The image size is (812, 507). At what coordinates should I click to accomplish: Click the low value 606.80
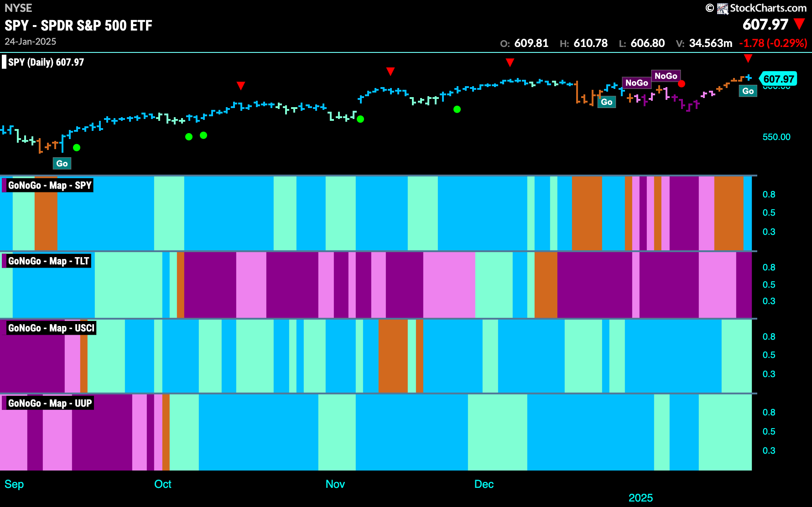coord(647,43)
